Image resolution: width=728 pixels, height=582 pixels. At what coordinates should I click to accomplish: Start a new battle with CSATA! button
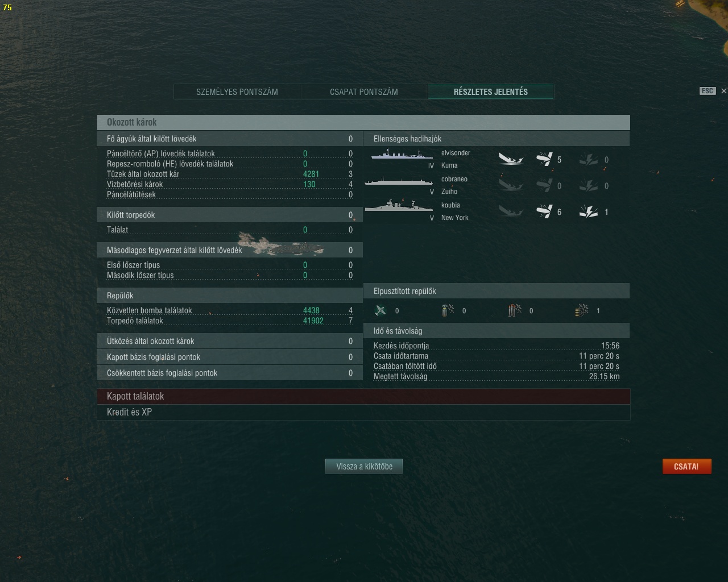686,466
